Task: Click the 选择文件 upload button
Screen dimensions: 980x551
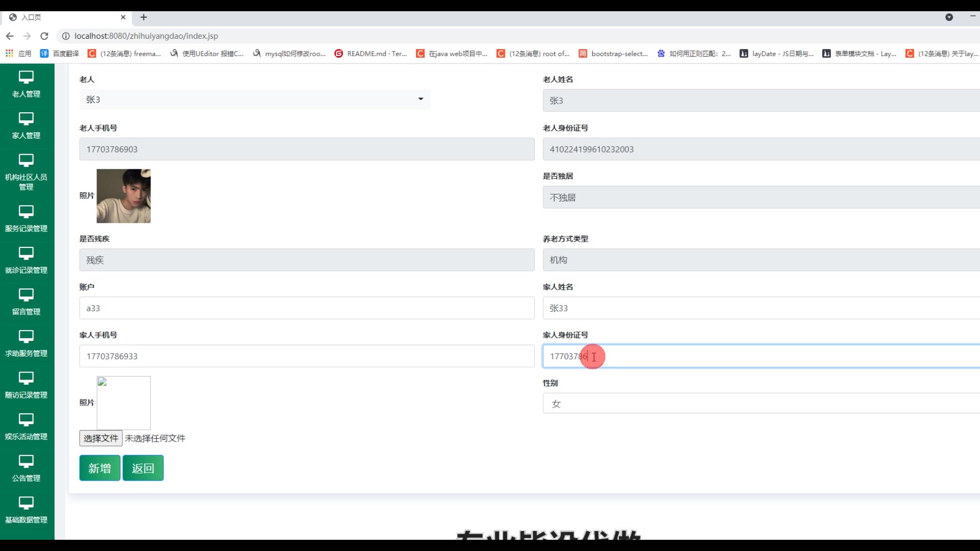Action: point(101,438)
